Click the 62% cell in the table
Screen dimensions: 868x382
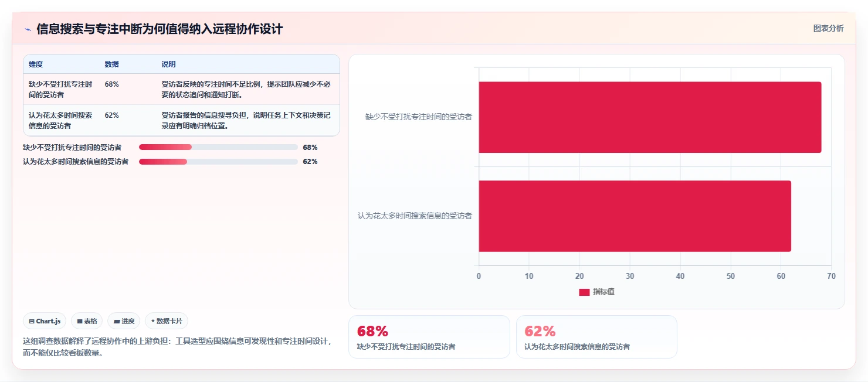click(x=111, y=115)
